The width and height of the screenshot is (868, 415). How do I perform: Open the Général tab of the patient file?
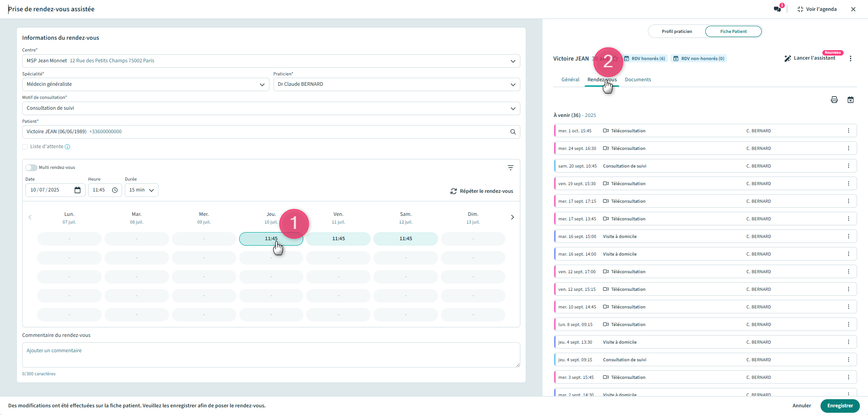pyautogui.click(x=570, y=79)
